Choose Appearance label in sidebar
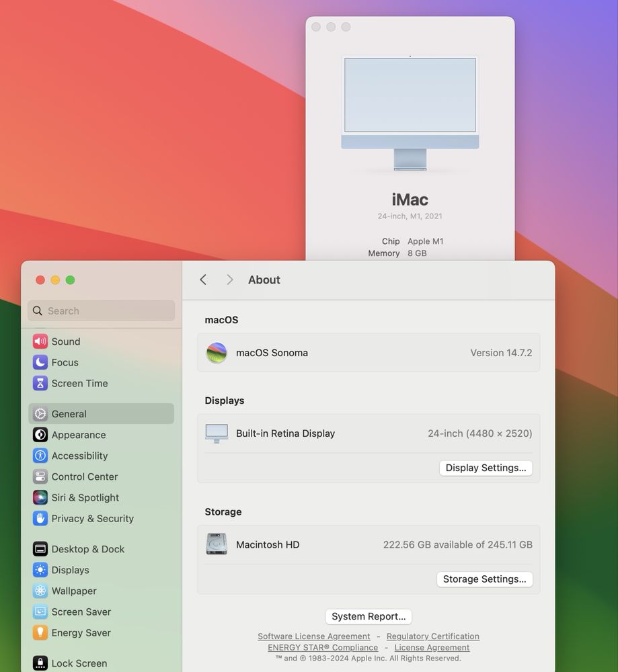Screen dimensions: 618x672 79,435
